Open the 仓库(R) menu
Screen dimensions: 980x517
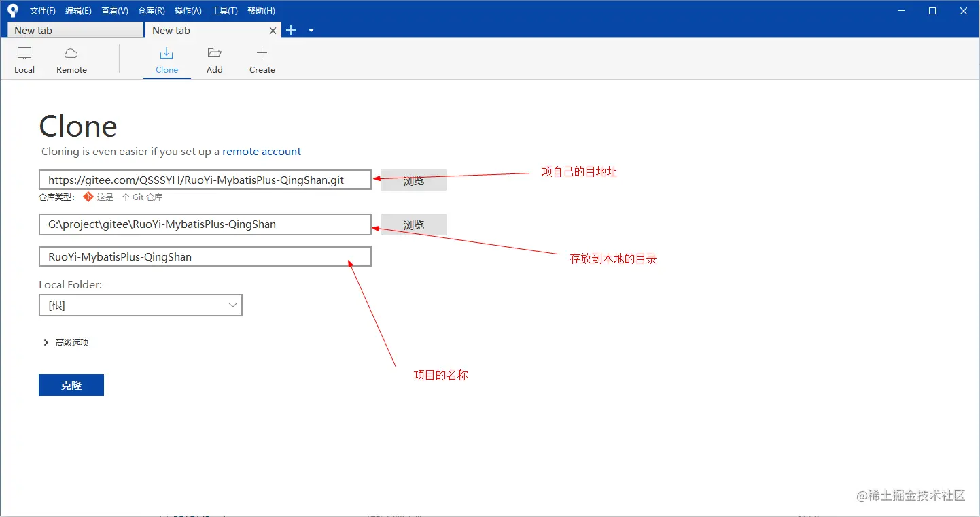[x=151, y=11]
